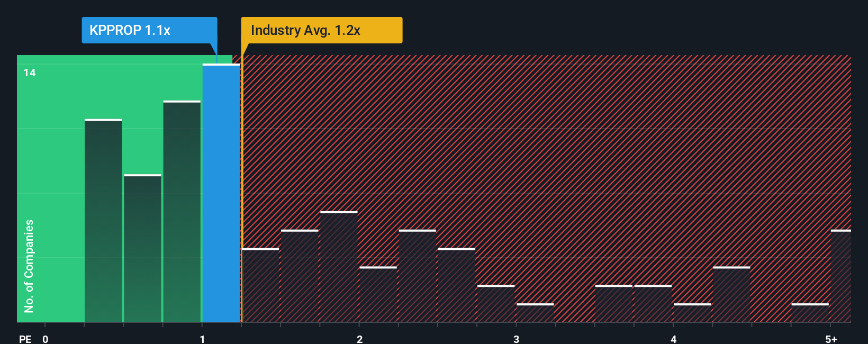
Task: Click the '3' x-axis tick label
Action: 516,339
